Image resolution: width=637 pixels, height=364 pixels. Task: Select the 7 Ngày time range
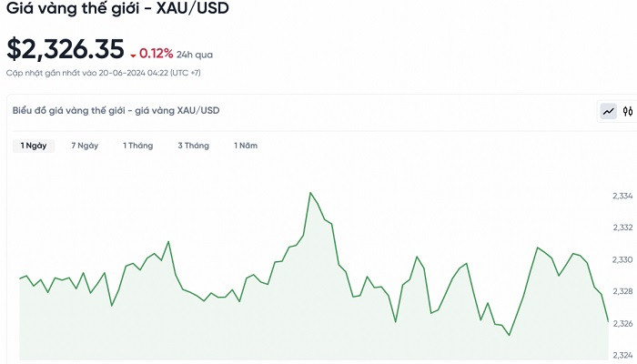[x=85, y=146]
